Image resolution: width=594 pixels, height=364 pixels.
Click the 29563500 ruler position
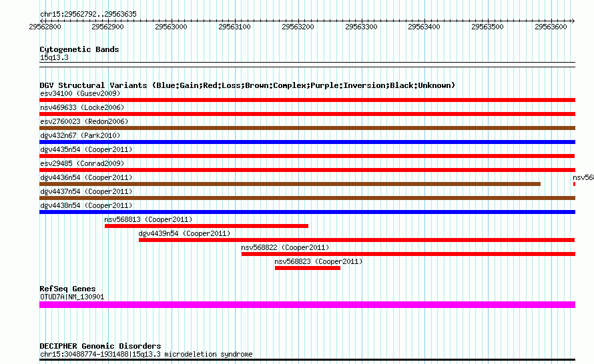[x=488, y=27]
